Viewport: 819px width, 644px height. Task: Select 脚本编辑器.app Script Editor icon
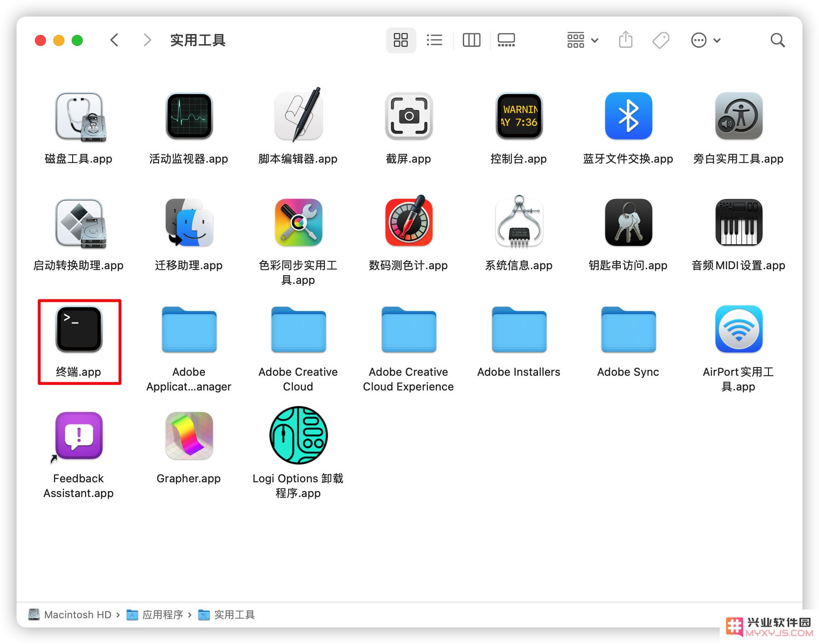(299, 115)
